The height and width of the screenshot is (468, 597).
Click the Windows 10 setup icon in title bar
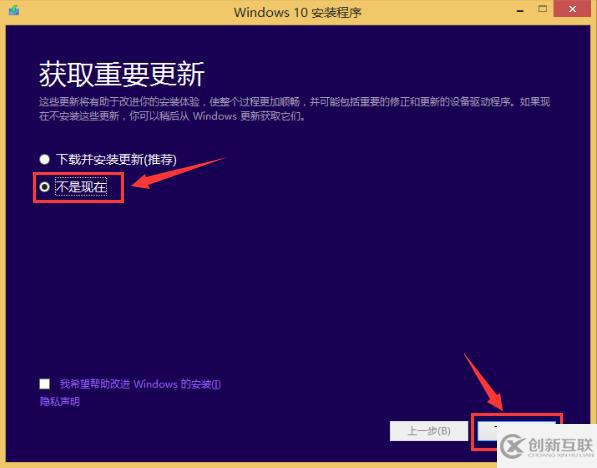14,10
